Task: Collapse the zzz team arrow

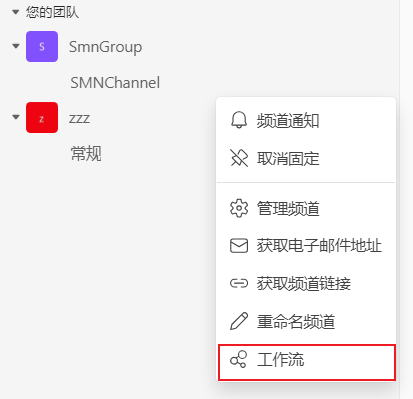Action: click(16, 117)
